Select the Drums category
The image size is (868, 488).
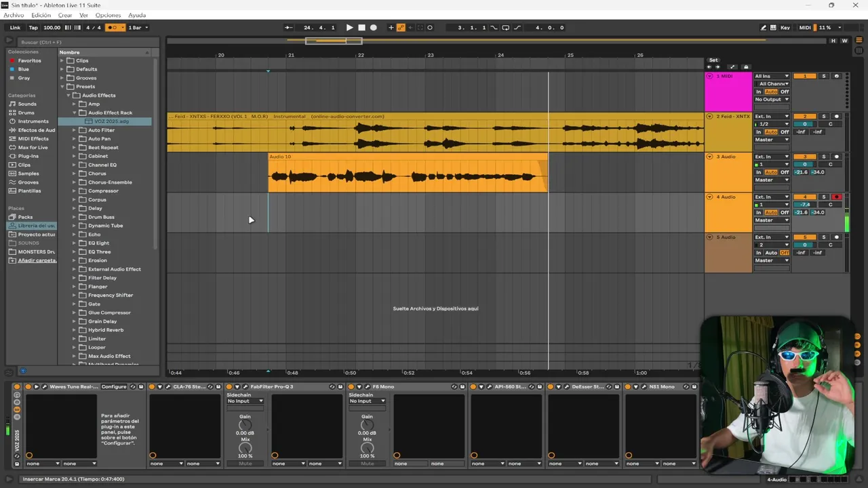[x=26, y=113]
